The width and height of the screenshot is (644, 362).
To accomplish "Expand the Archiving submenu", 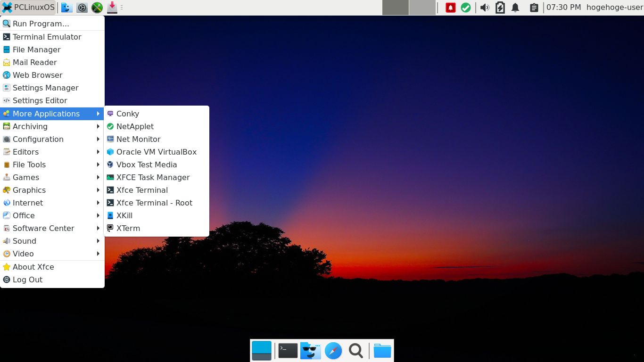I will 52,126.
